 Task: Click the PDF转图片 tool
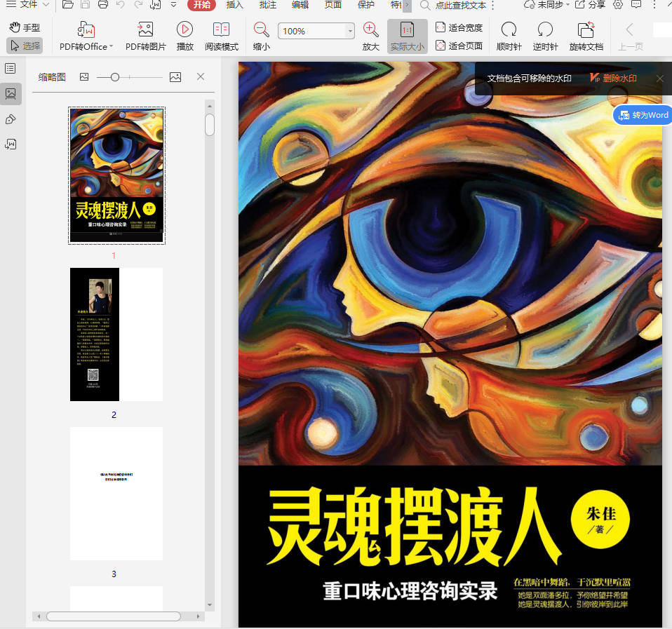145,37
